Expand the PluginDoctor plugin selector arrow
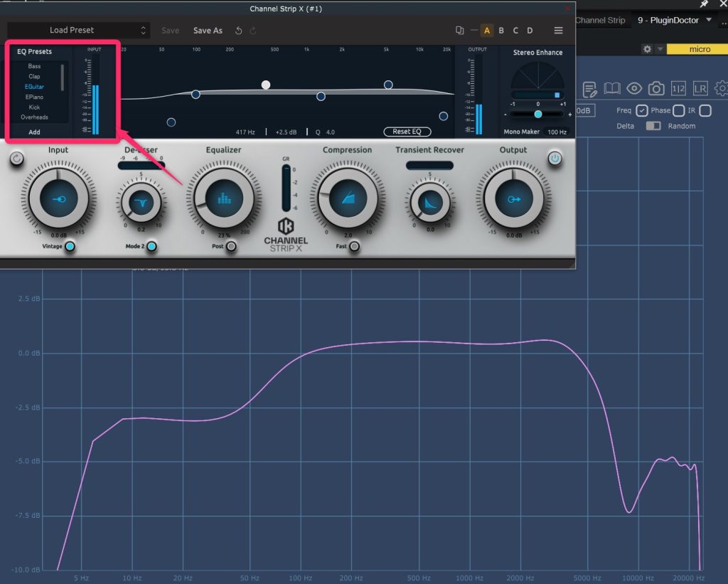The width and height of the screenshot is (728, 584). click(708, 20)
